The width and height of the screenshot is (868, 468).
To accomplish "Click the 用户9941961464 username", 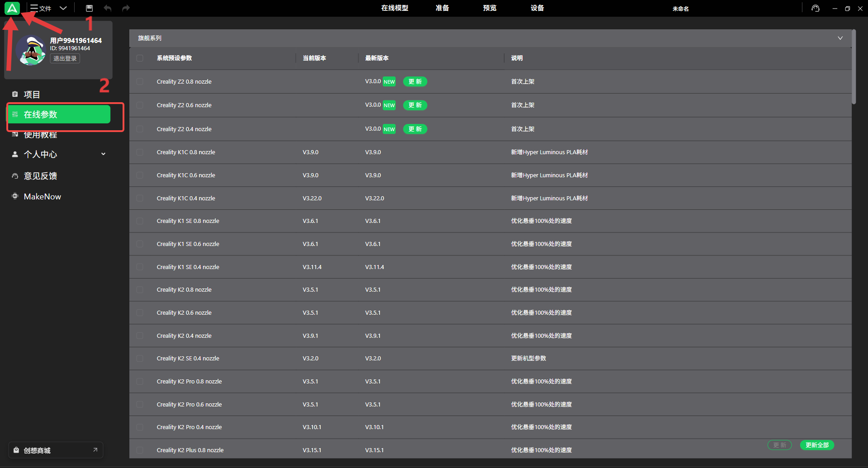I will (x=76, y=40).
